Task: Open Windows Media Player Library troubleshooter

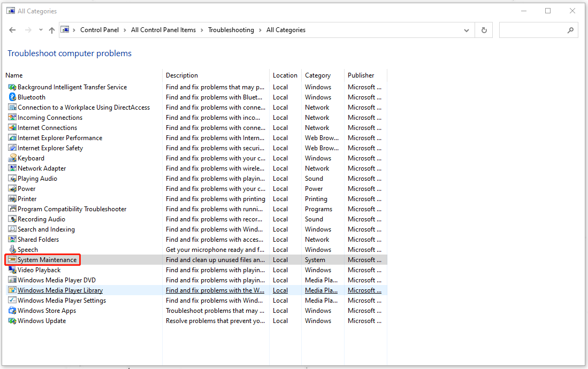Action: [60, 290]
